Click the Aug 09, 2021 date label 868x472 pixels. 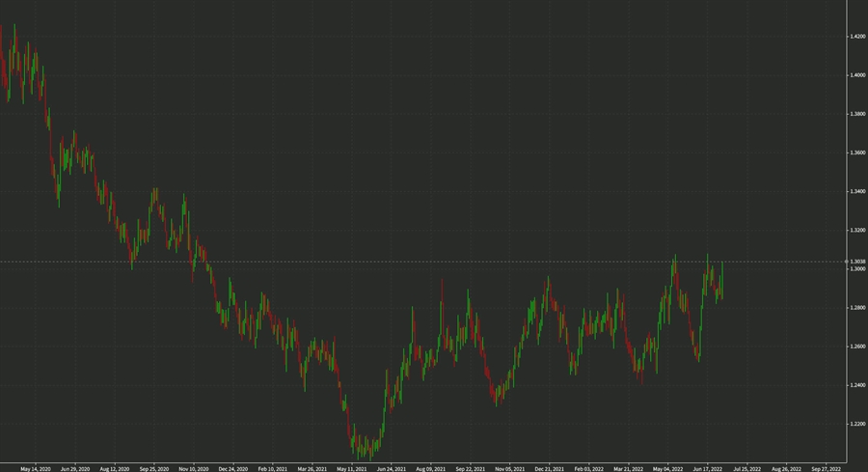click(x=431, y=469)
